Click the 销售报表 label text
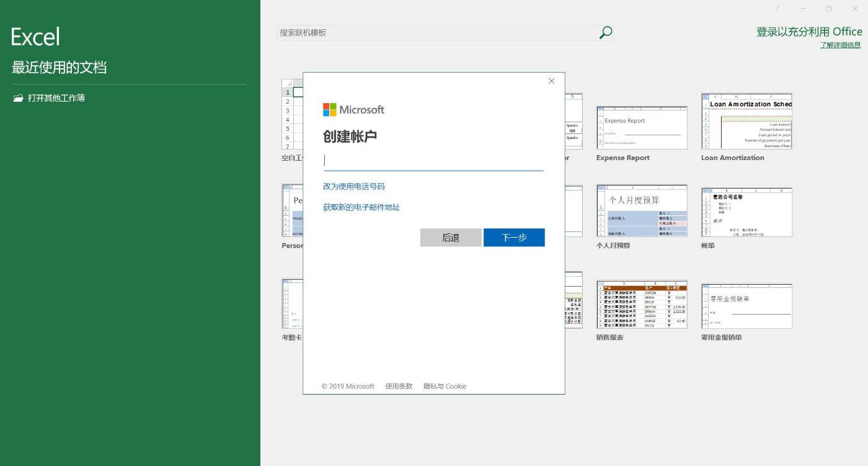The height and width of the screenshot is (466, 868). (x=610, y=338)
